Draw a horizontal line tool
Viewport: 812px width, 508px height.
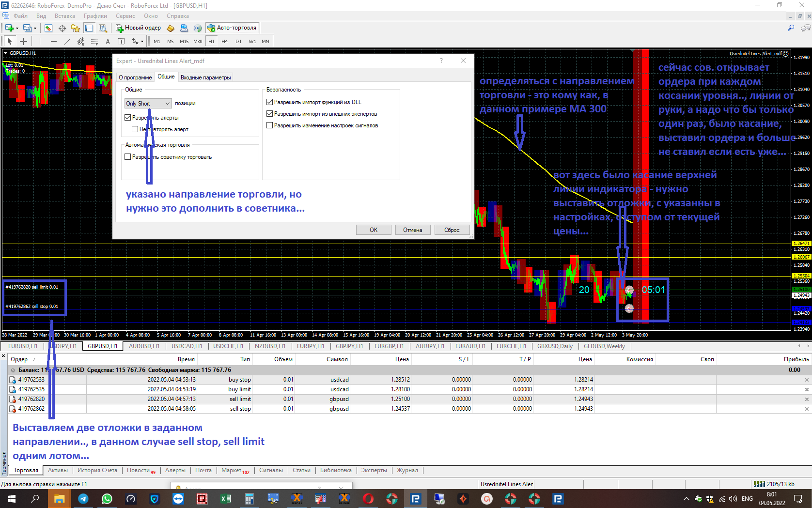coord(54,42)
